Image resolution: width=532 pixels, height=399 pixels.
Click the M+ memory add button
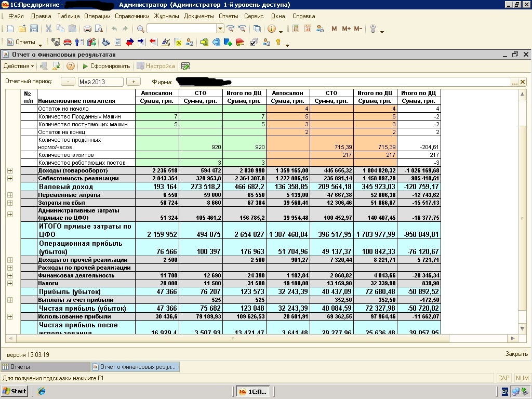coord(347,29)
